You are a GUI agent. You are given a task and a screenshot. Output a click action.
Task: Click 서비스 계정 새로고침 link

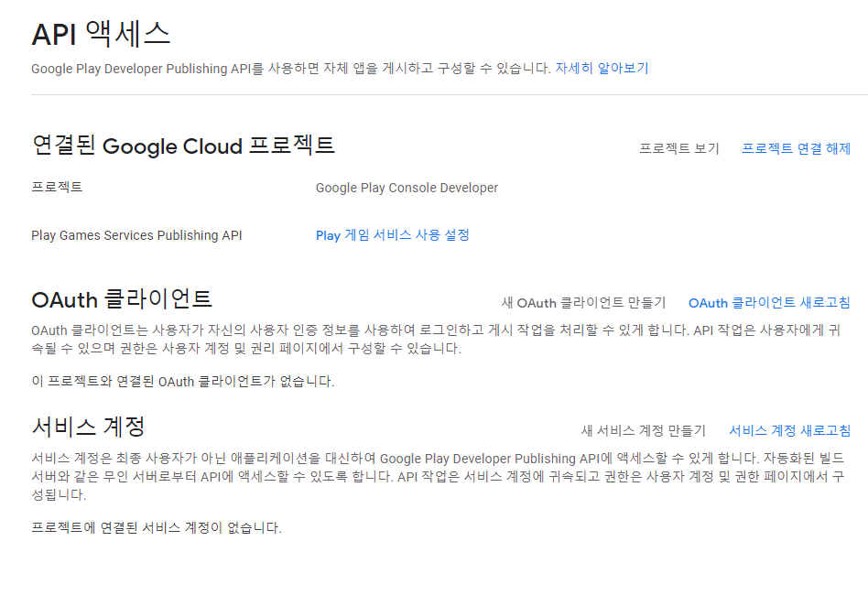(x=790, y=430)
